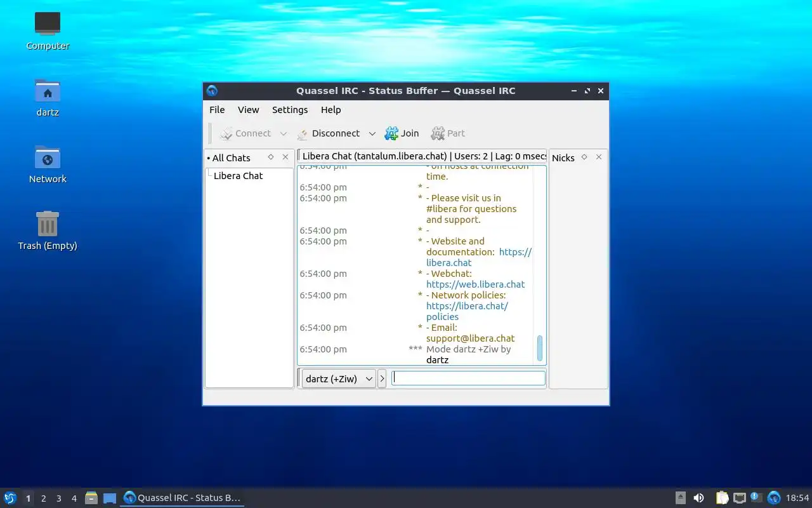This screenshot has width=812, height=508.
Task: Click the support@libera.chat email text
Action: 470,338
